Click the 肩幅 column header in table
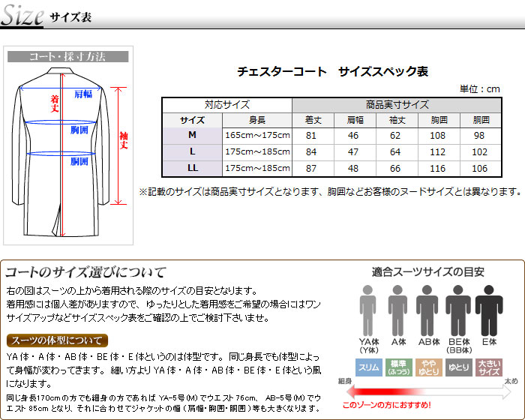Viewport: 525px width, 420px height. (355, 120)
